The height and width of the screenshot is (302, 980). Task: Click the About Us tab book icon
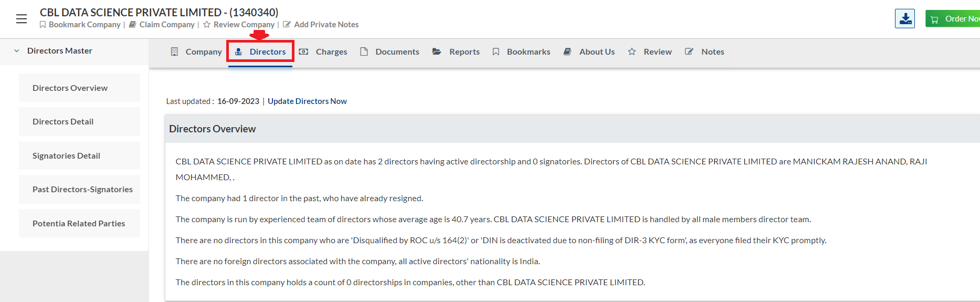point(567,51)
